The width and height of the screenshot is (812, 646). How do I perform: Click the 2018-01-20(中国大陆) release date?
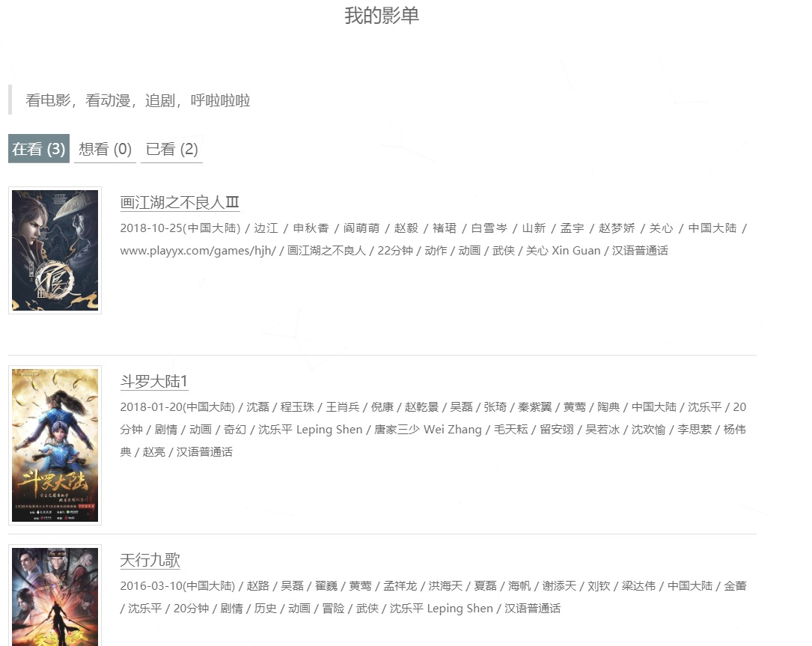[177, 407]
